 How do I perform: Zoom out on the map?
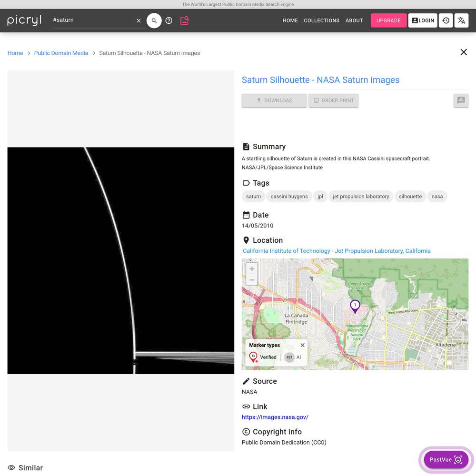point(252,279)
